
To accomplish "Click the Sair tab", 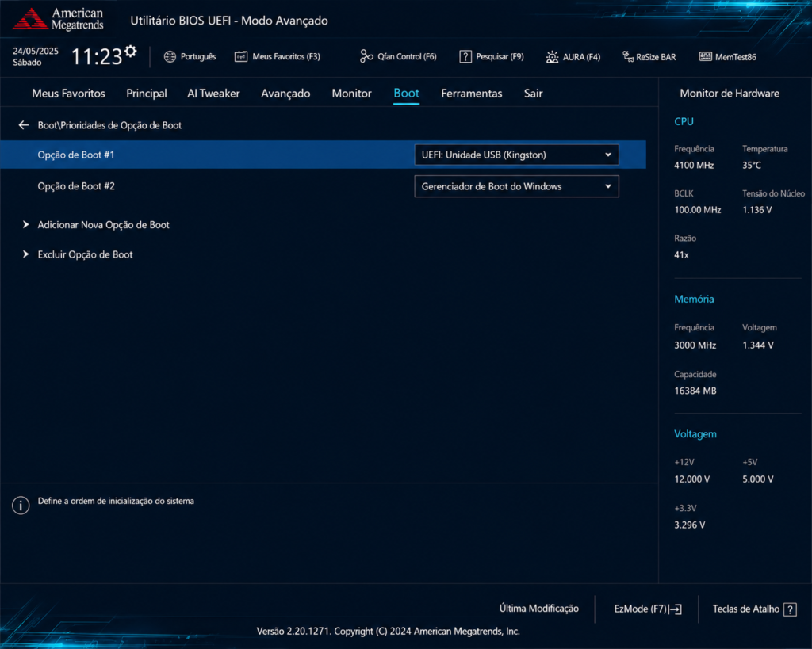I will [533, 94].
